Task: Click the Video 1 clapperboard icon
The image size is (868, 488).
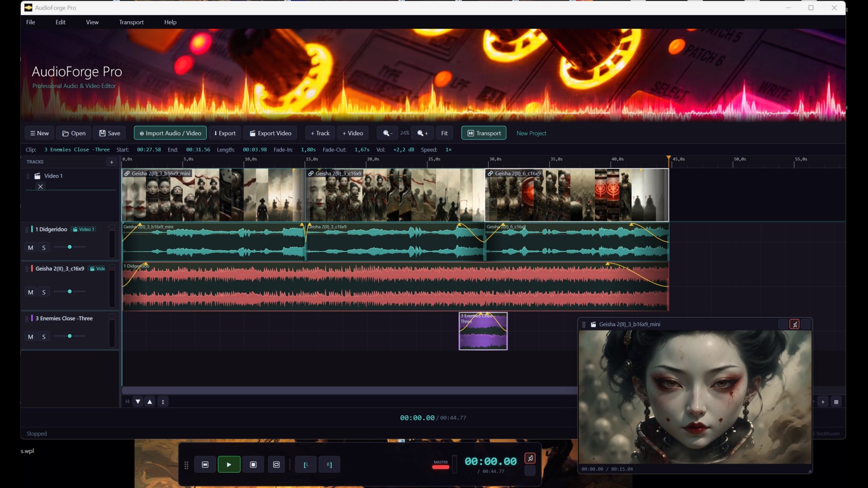Action: tap(38, 176)
